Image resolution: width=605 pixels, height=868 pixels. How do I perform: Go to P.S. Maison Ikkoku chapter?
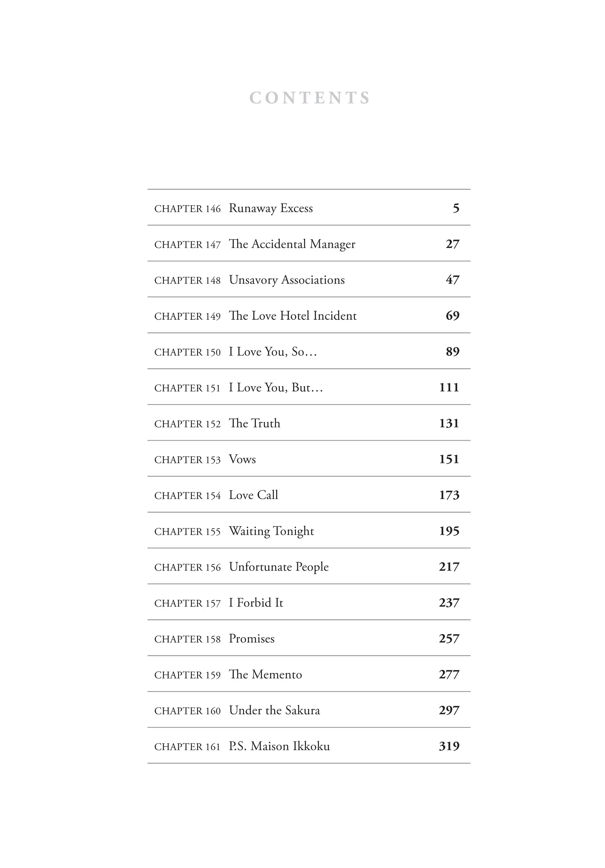(x=309, y=746)
